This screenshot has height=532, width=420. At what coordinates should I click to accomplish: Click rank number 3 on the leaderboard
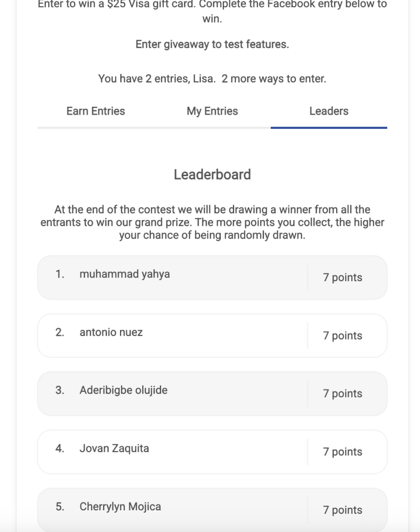[x=60, y=390]
